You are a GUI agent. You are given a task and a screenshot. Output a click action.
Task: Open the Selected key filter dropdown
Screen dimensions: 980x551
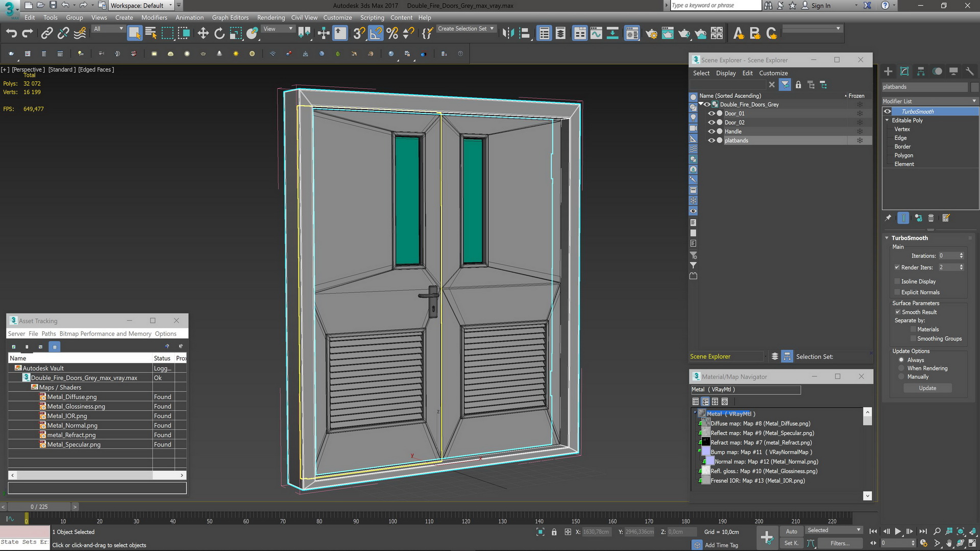coord(834,531)
